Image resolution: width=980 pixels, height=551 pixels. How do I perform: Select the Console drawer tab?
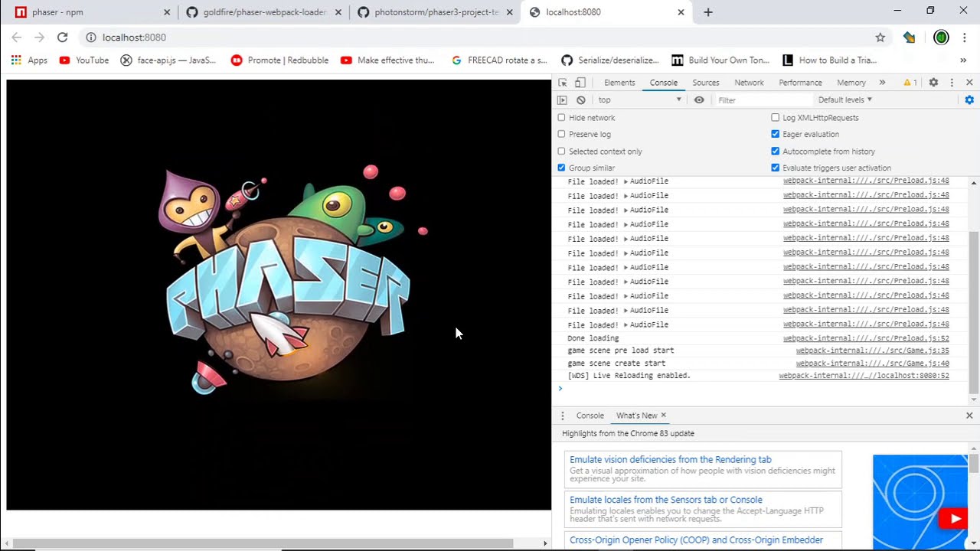click(590, 415)
